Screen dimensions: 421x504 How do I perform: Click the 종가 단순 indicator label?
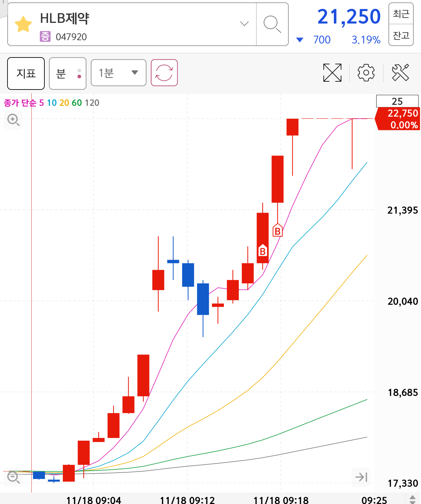pos(20,103)
